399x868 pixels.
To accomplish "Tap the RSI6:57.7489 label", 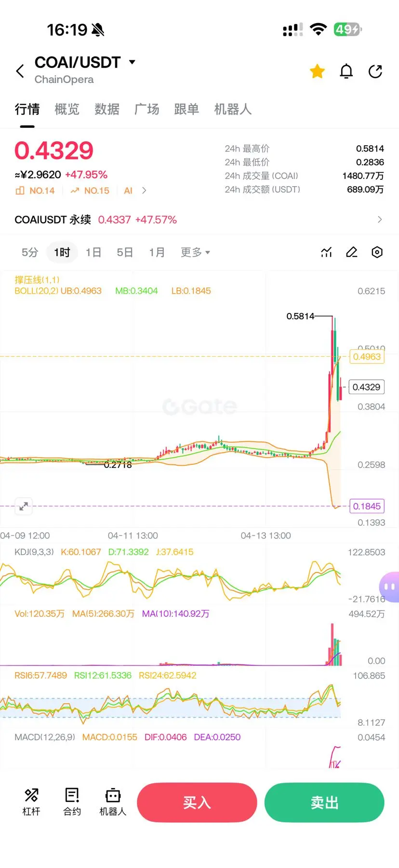I will tap(40, 676).
